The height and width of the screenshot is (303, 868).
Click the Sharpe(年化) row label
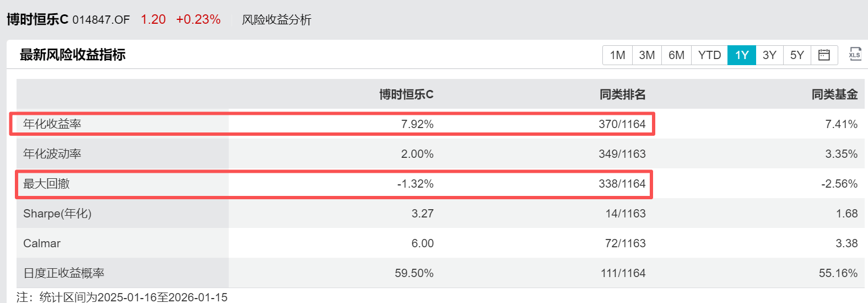(x=57, y=214)
